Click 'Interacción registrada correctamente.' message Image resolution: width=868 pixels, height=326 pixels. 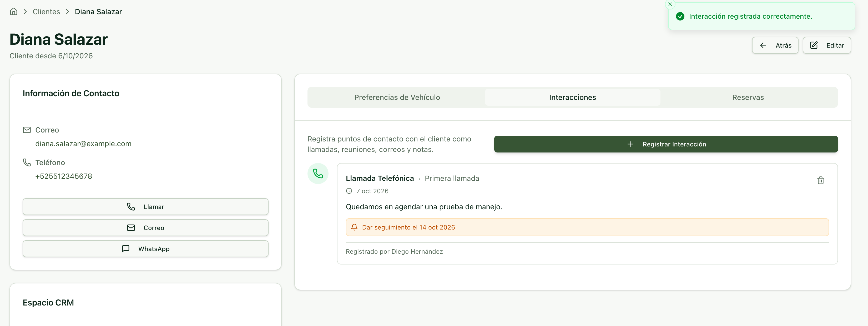(x=750, y=16)
